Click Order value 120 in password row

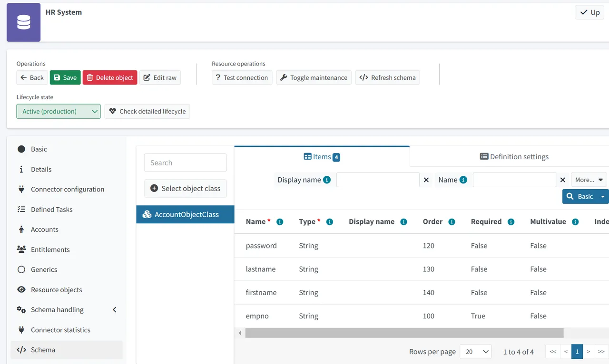tap(429, 246)
